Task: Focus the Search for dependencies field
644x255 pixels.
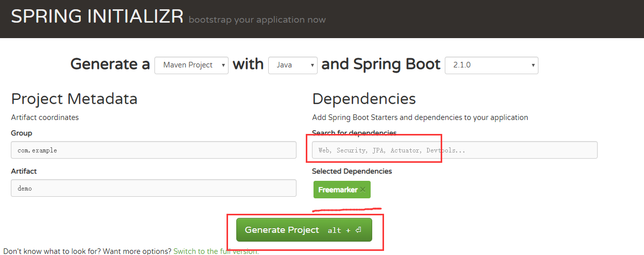Action: (x=455, y=150)
